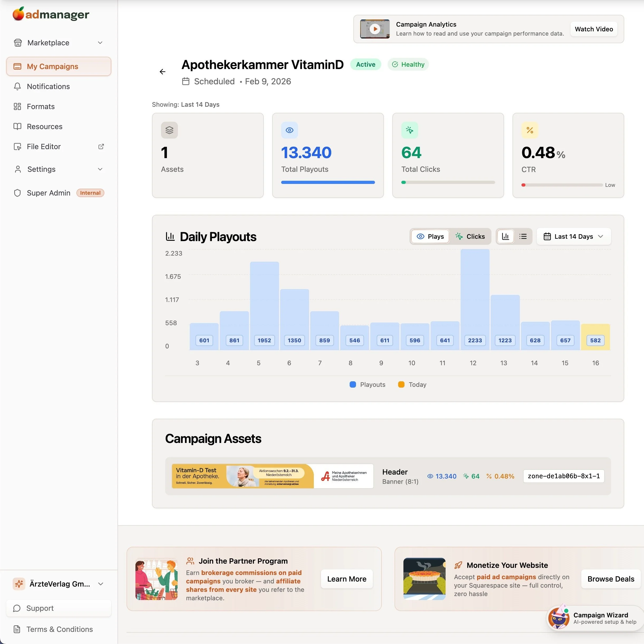Expand the Marketplace menu chevron

click(100, 43)
